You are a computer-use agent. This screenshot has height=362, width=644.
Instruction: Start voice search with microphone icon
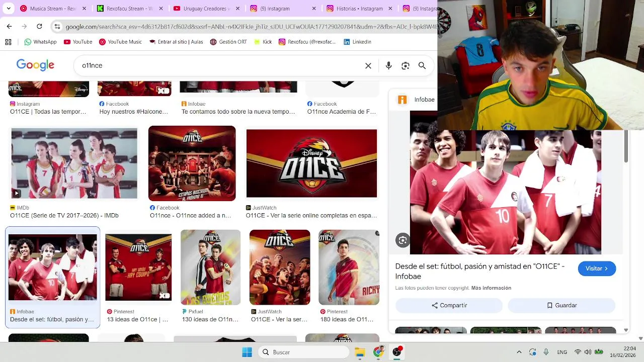(388, 66)
